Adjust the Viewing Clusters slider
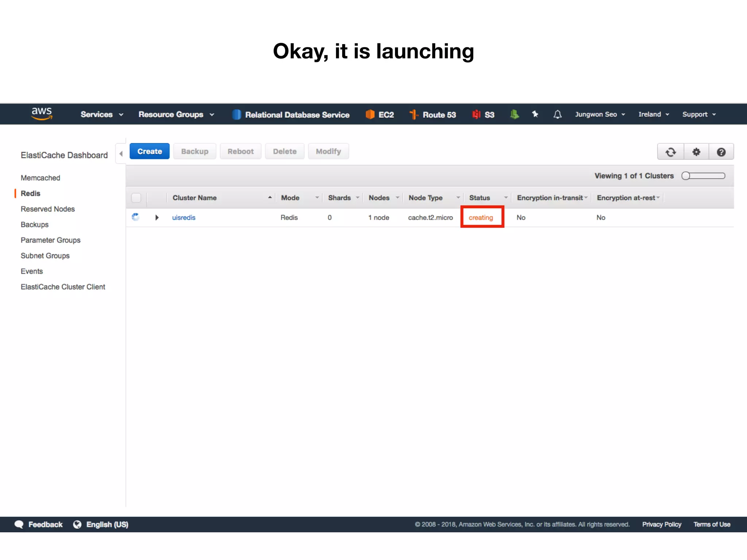 click(x=703, y=176)
